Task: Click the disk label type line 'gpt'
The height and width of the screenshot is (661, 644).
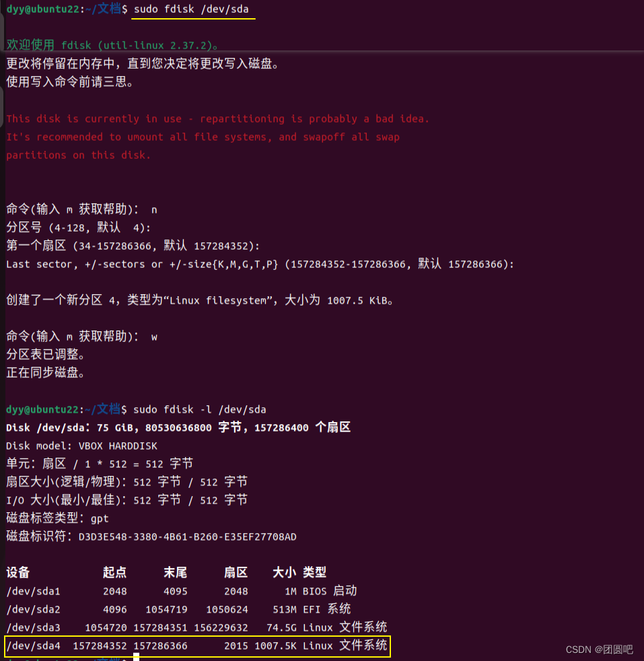Action: [57, 518]
